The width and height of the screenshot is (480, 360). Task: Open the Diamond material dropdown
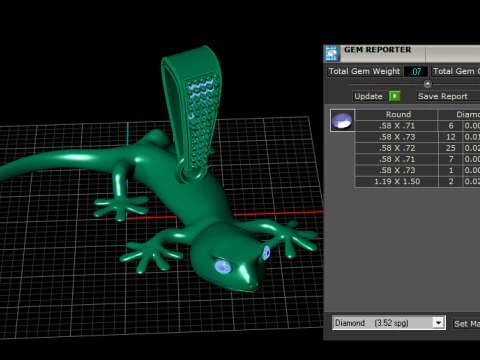389,323
